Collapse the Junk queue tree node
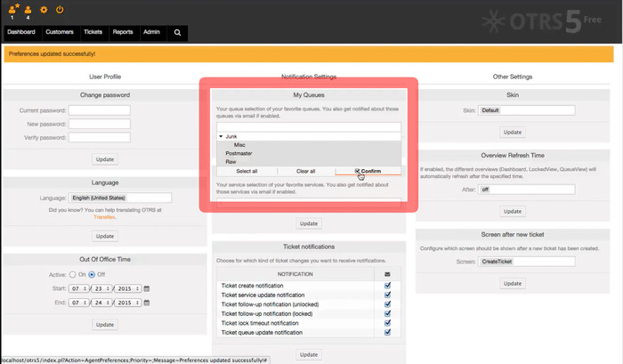This screenshot has width=623, height=364. (x=221, y=137)
